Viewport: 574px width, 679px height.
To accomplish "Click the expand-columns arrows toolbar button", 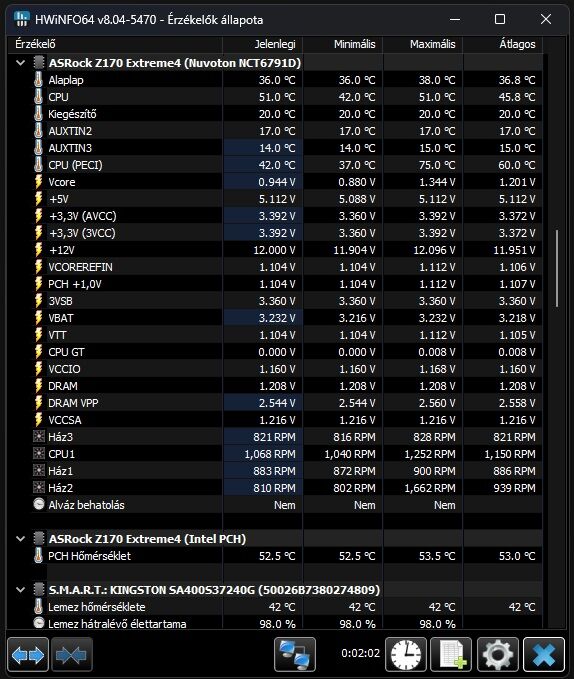I will point(28,655).
